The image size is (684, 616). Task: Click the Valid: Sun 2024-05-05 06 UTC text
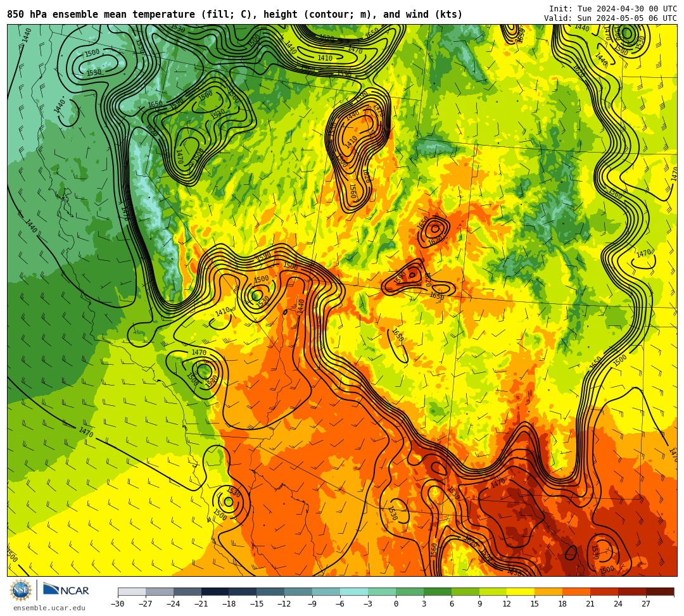coord(611,18)
